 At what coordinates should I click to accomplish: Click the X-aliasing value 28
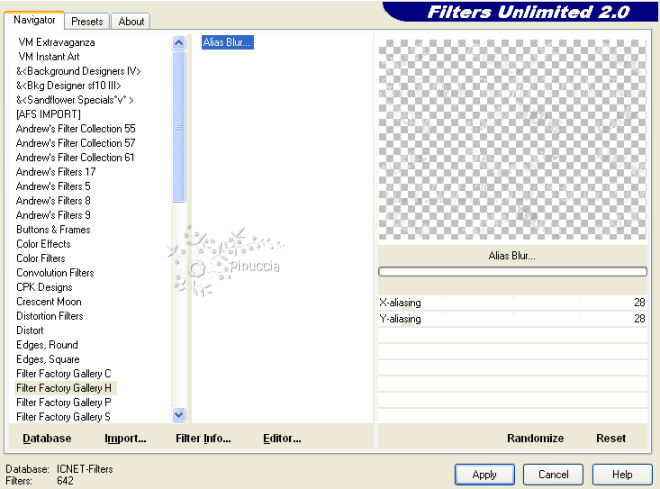pos(639,303)
